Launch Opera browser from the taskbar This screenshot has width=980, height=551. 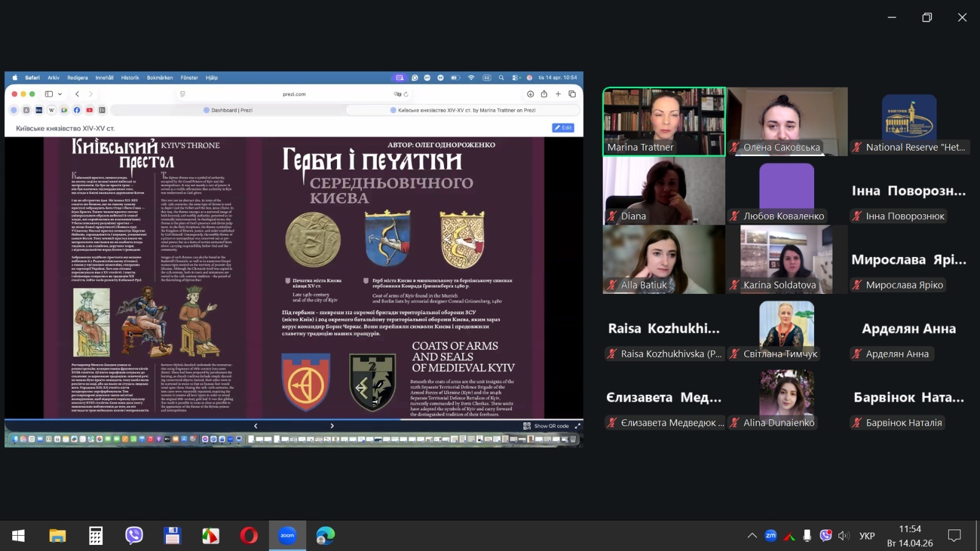(249, 536)
